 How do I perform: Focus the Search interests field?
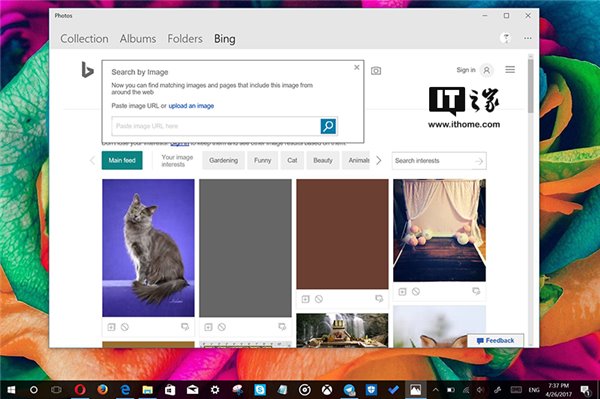coord(432,161)
